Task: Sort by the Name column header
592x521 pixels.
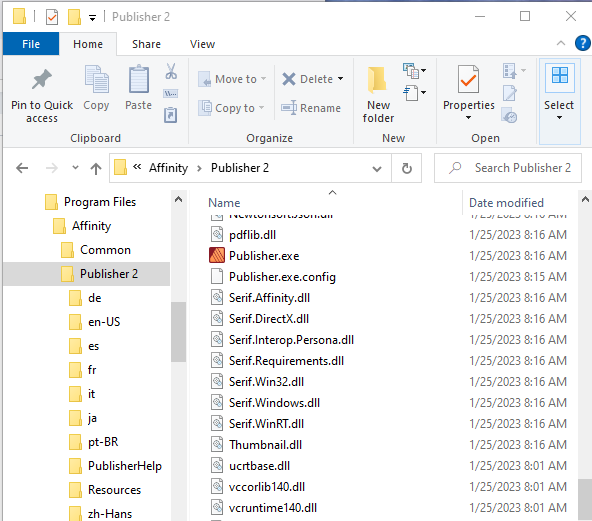Action: (x=224, y=203)
